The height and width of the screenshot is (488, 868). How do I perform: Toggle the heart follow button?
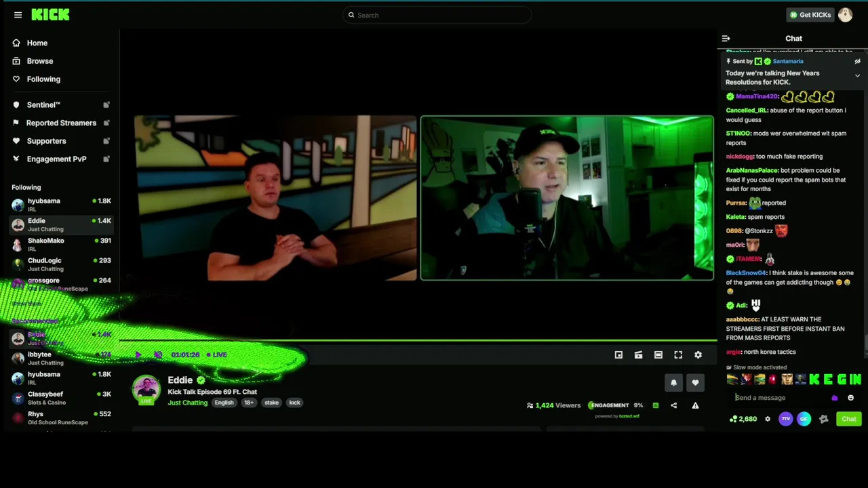(x=695, y=383)
